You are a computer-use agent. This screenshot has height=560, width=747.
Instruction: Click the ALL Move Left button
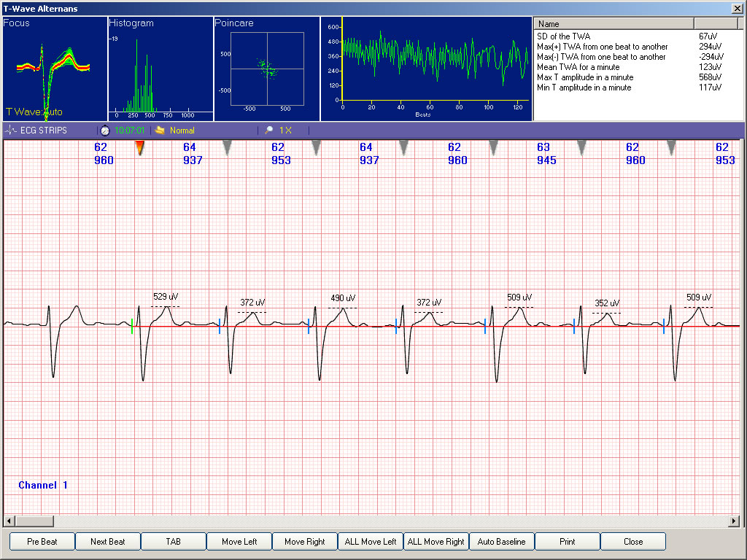pos(371,542)
